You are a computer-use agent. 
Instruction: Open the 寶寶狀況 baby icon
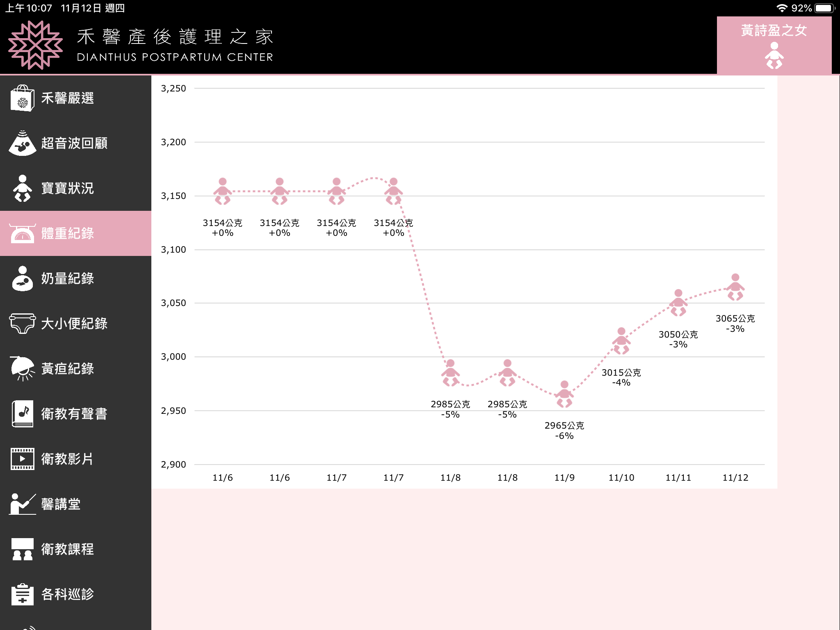pos(23,188)
